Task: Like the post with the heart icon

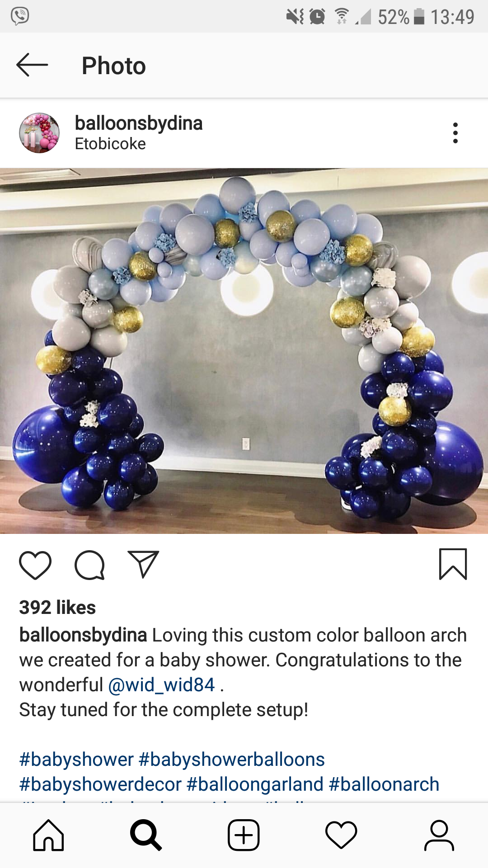Action: coord(35,565)
